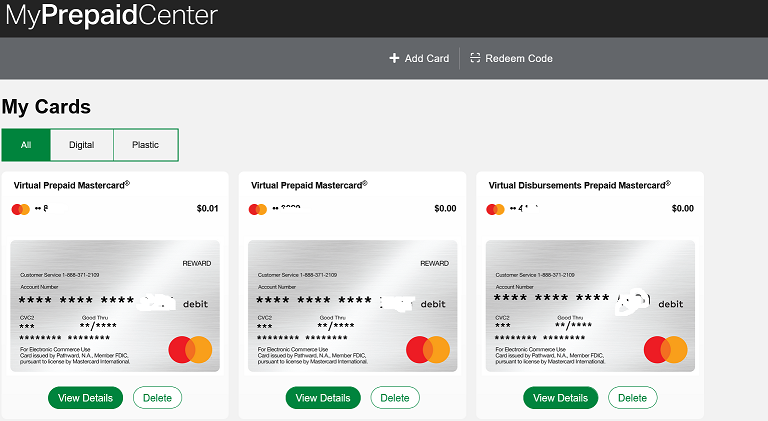
Task: Switch to the Digital cards tab
Action: click(81, 145)
